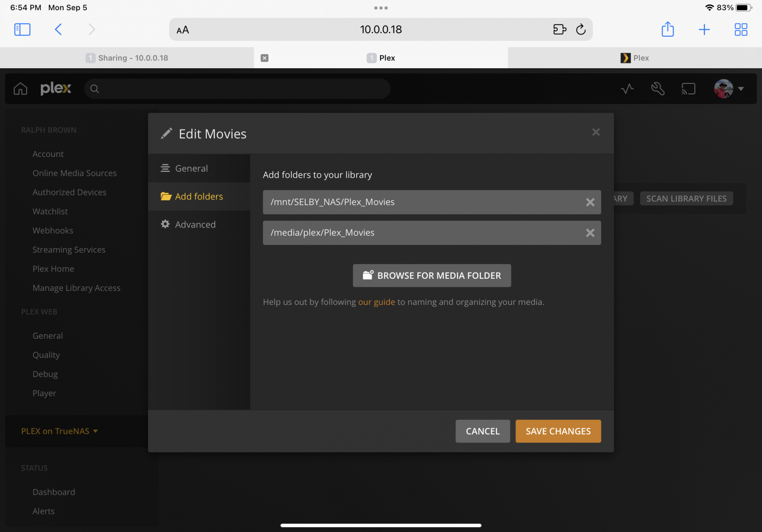The image size is (762, 532).
Task: Open the Dashboard status page
Action: point(54,492)
